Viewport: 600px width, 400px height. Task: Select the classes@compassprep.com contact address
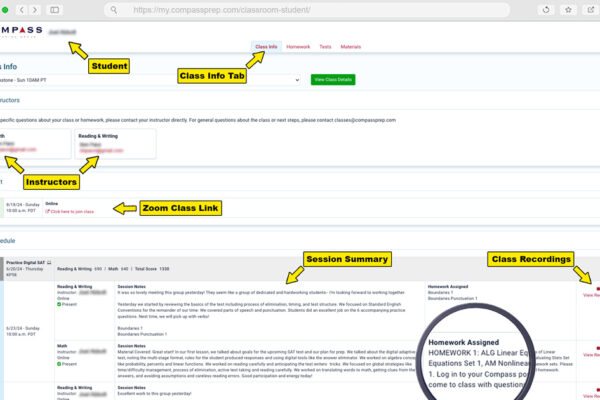pyautogui.click(x=365, y=120)
